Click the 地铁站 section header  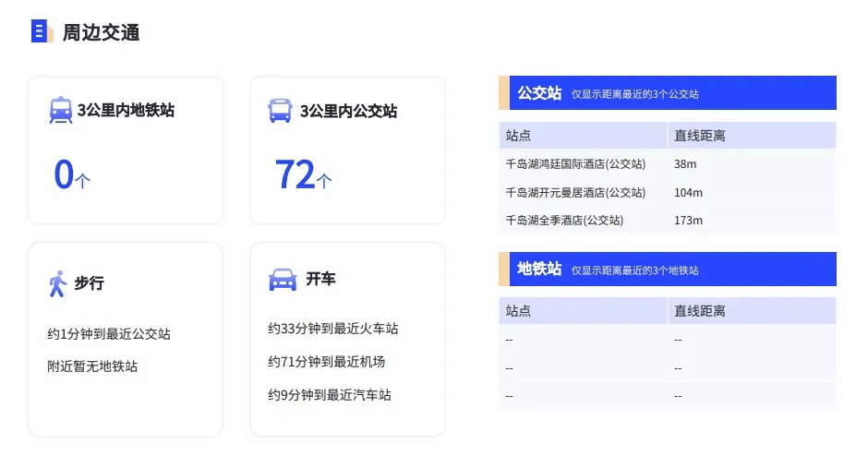tap(668, 270)
